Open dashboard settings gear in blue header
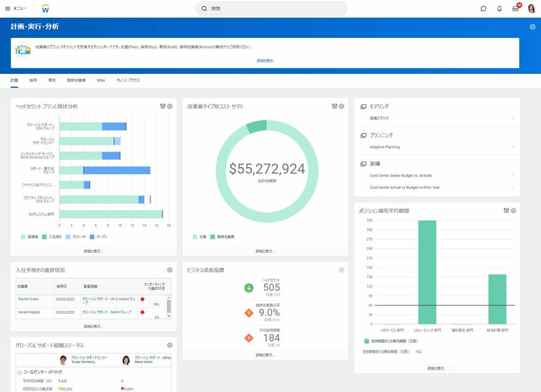The width and height of the screenshot is (541, 392). (x=532, y=27)
